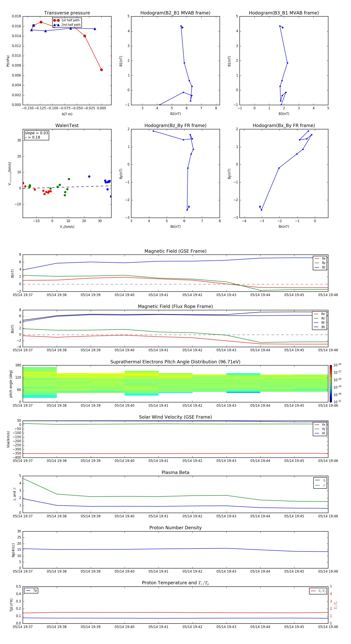Image resolution: width=351 pixels, height=644 pixels.
Task: Click the "Hodogram(Bx_By FR frame)" title
Action: point(284,125)
